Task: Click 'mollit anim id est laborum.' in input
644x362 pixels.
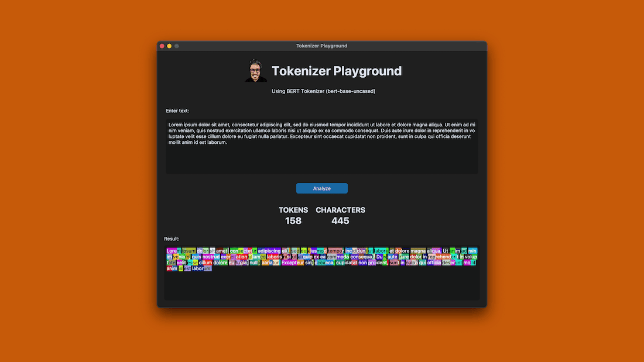Action: tap(197, 143)
